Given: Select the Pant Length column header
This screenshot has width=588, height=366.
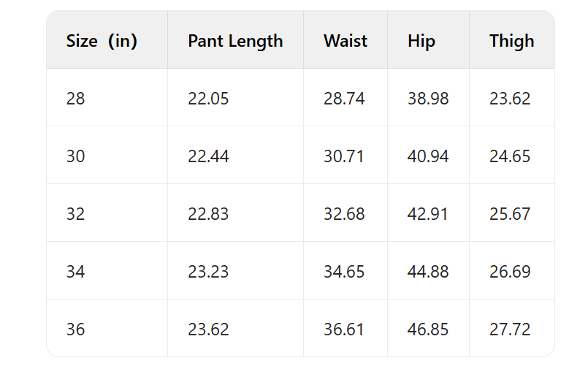Looking at the screenshot, I should (x=235, y=41).
